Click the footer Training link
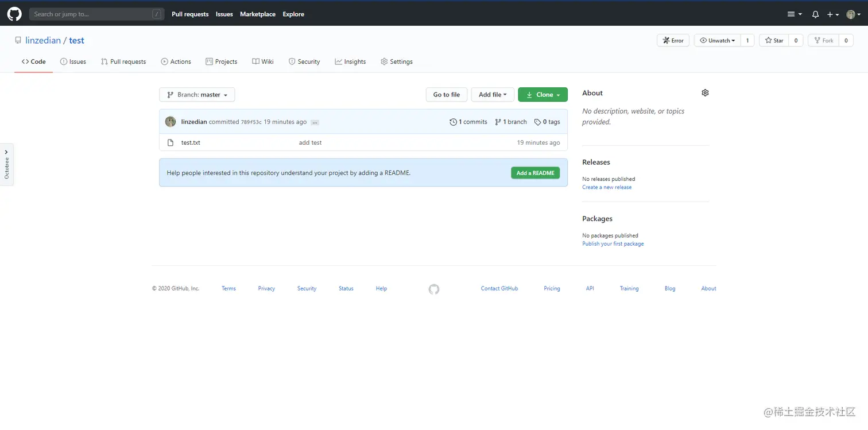Image resolution: width=868 pixels, height=430 pixels. click(x=629, y=289)
